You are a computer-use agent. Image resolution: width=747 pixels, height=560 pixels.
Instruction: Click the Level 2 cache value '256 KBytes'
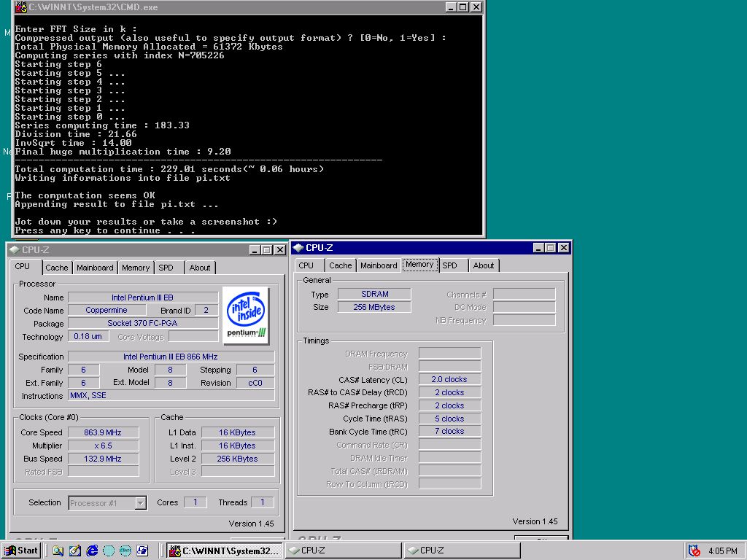pos(238,459)
